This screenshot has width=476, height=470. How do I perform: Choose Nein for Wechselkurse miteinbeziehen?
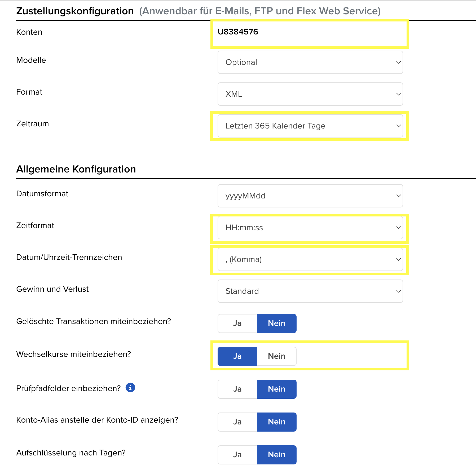pyautogui.click(x=276, y=356)
